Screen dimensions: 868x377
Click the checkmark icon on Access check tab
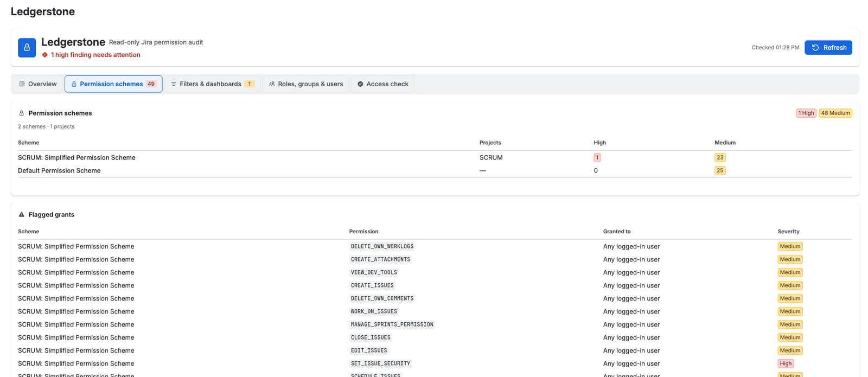pyautogui.click(x=360, y=84)
